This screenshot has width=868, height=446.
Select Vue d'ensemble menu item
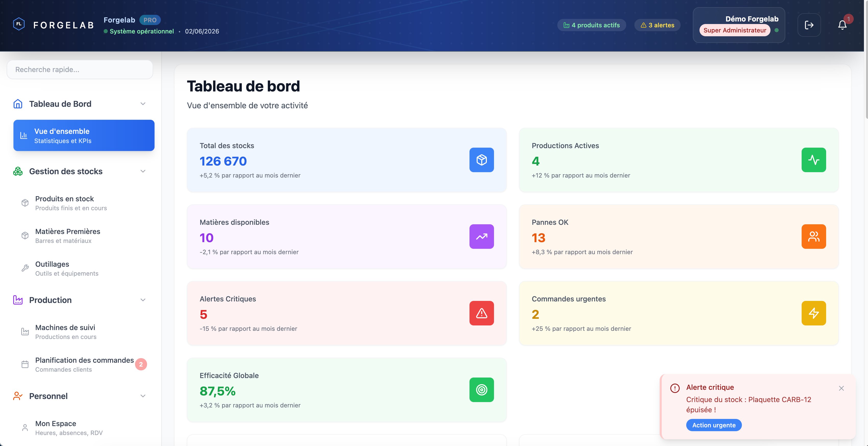coord(84,136)
